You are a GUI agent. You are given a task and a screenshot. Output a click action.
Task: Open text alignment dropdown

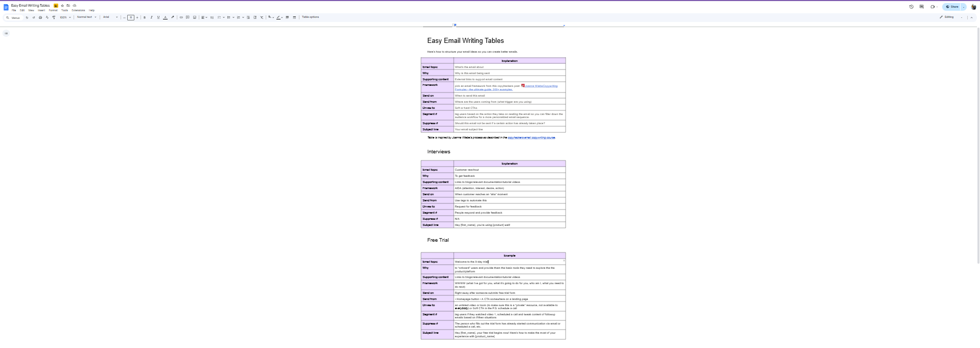coord(204,17)
